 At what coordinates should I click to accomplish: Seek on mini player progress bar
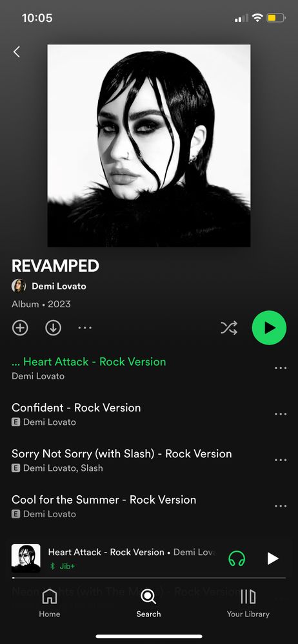point(149,578)
